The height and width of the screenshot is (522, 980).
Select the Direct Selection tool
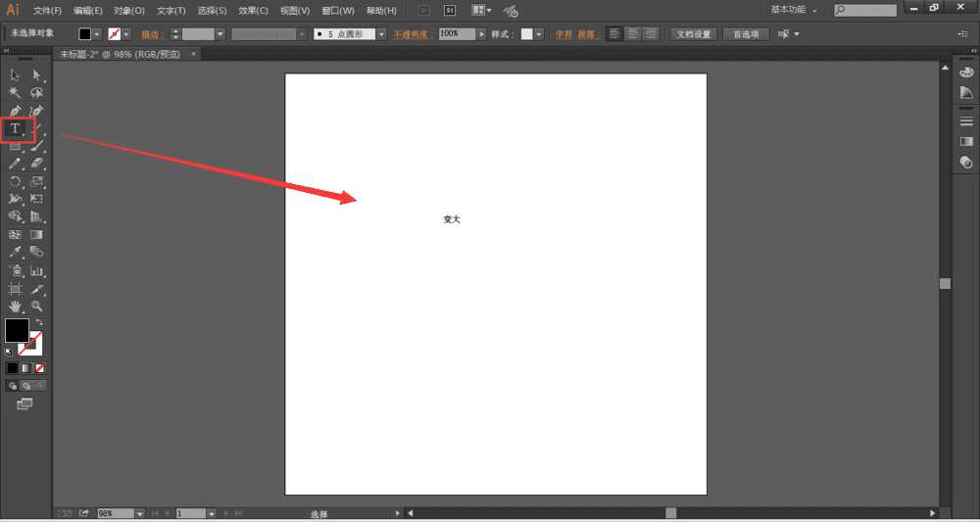click(x=37, y=75)
